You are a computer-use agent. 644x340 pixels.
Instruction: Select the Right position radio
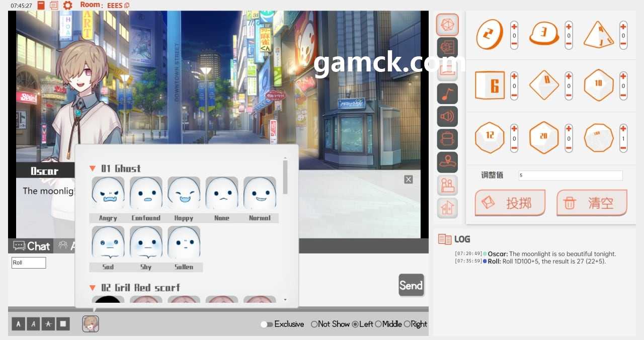pyautogui.click(x=407, y=324)
